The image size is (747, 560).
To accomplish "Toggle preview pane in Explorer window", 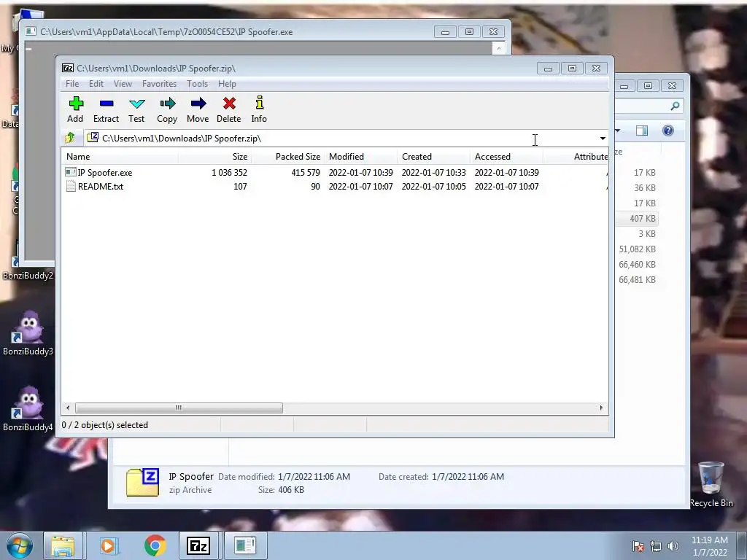I will pyautogui.click(x=642, y=131).
